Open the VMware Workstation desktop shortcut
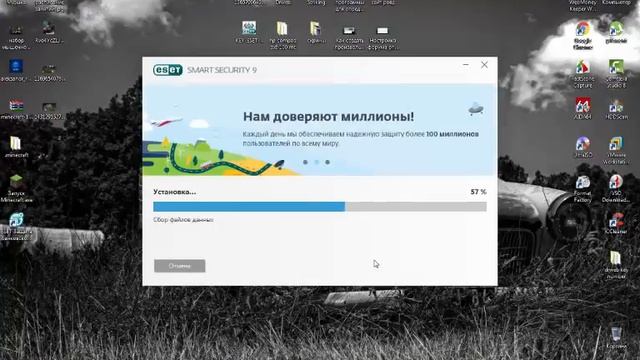The width and height of the screenshot is (640, 360). pyautogui.click(x=615, y=150)
